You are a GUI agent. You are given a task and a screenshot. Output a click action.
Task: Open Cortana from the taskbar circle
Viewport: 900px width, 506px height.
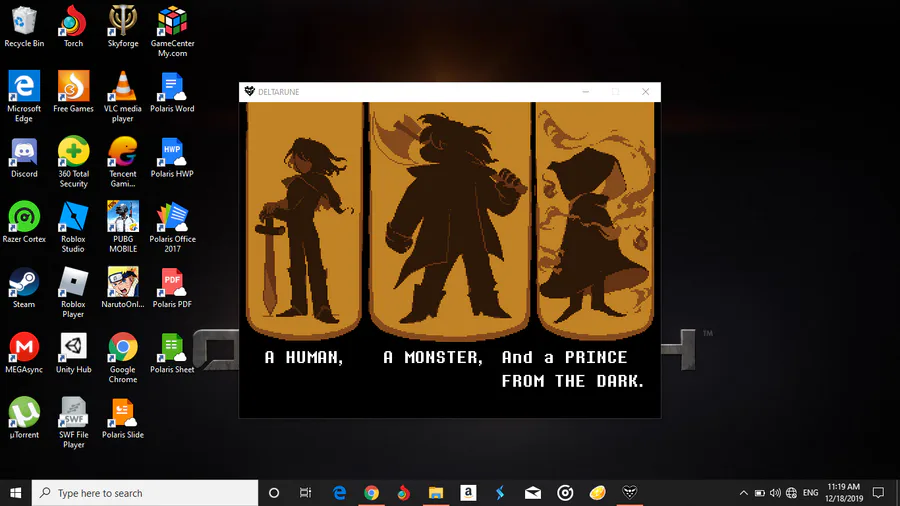pos(274,493)
